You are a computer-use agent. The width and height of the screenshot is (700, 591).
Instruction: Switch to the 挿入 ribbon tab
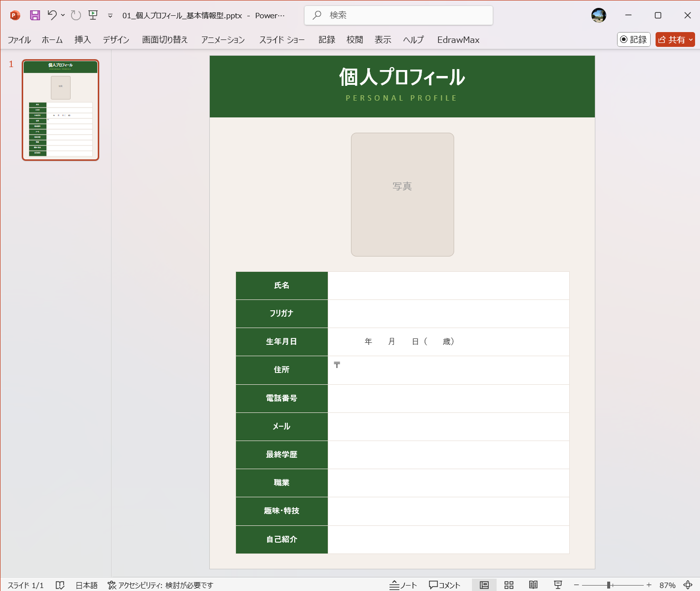click(82, 40)
